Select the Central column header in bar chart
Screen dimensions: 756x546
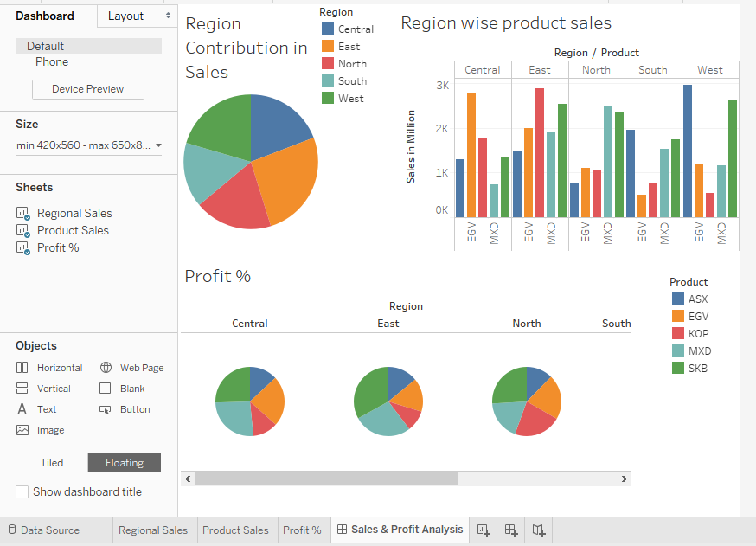click(x=483, y=70)
